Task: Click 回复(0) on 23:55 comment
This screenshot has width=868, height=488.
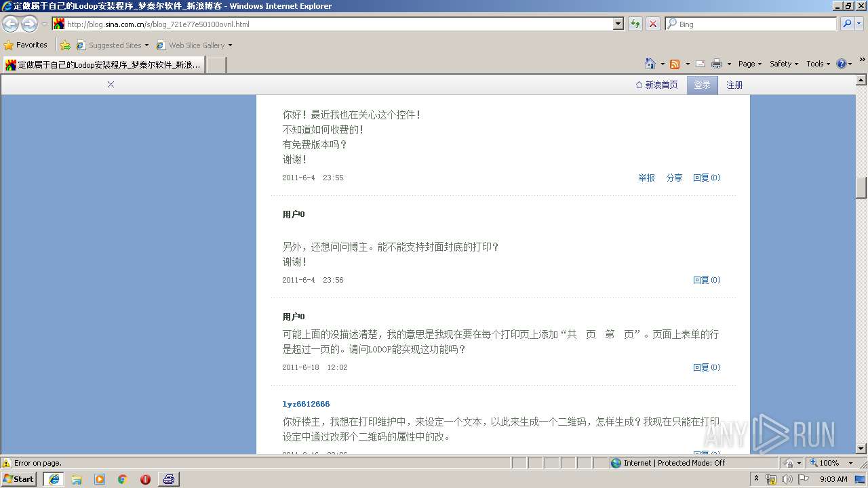Action: tap(707, 178)
